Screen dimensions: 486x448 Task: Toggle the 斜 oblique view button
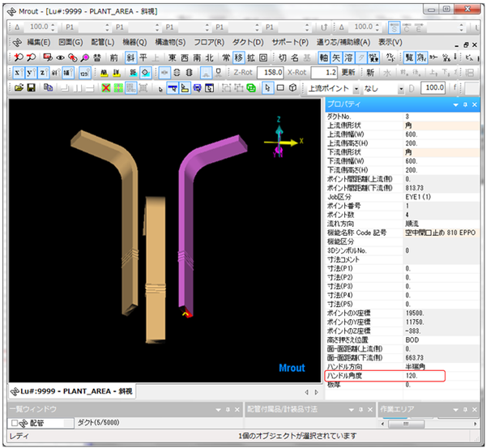click(x=130, y=57)
